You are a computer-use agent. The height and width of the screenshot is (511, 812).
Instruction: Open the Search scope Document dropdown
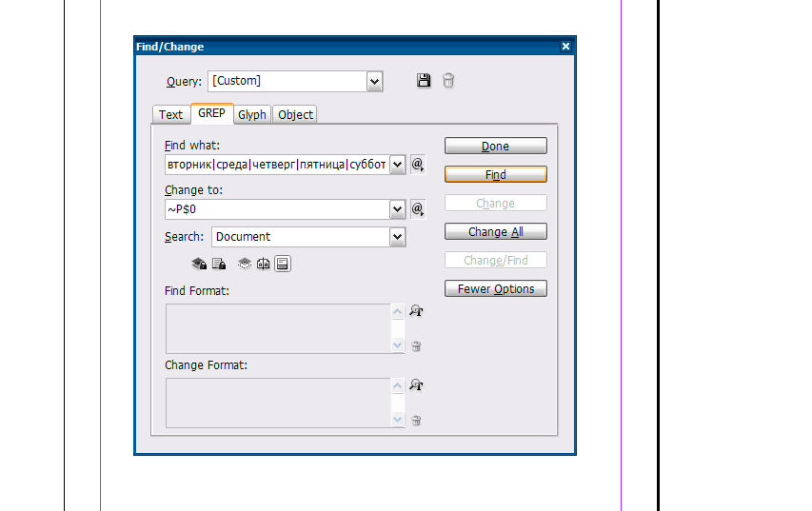397,237
